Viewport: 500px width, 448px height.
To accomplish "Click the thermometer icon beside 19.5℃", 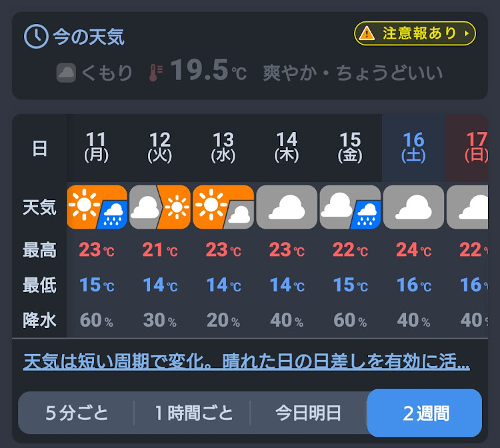I will tap(155, 73).
